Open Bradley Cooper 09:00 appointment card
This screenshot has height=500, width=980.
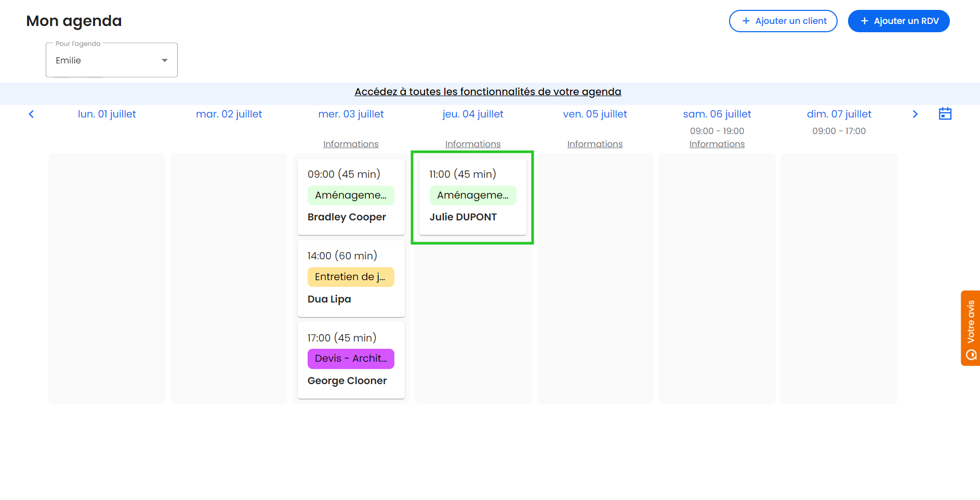click(351, 196)
